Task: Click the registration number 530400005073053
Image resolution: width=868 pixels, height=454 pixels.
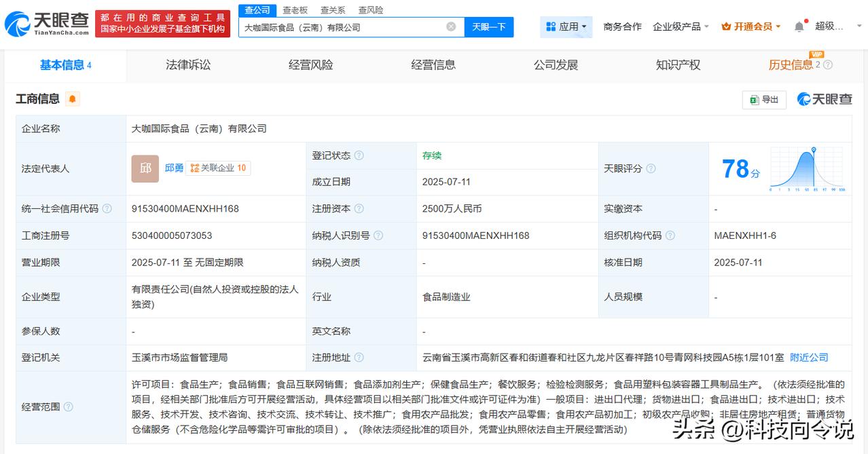Action: 172,235
